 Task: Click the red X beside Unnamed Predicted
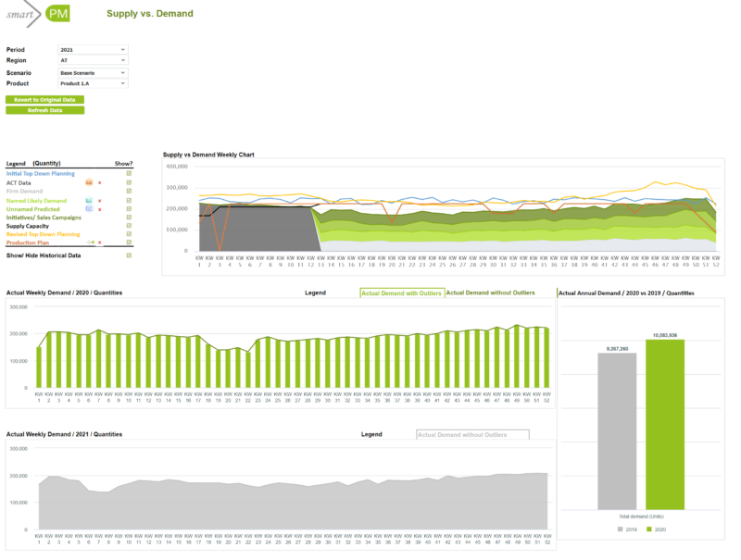99,209
